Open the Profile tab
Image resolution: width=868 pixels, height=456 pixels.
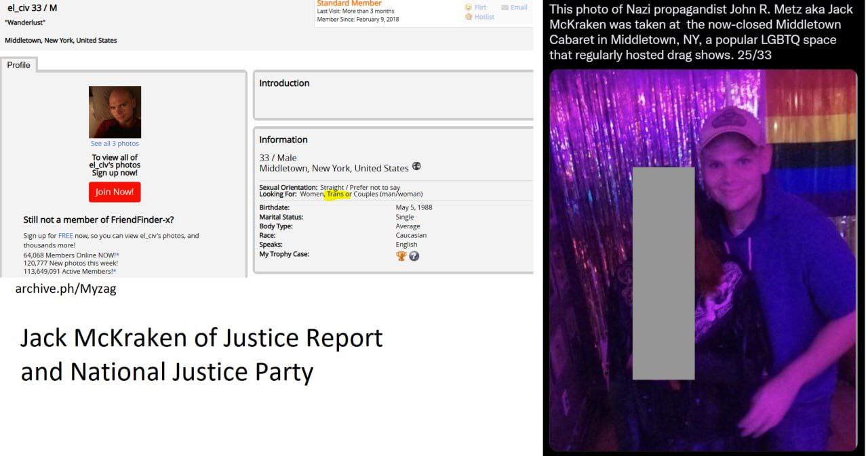tap(19, 65)
